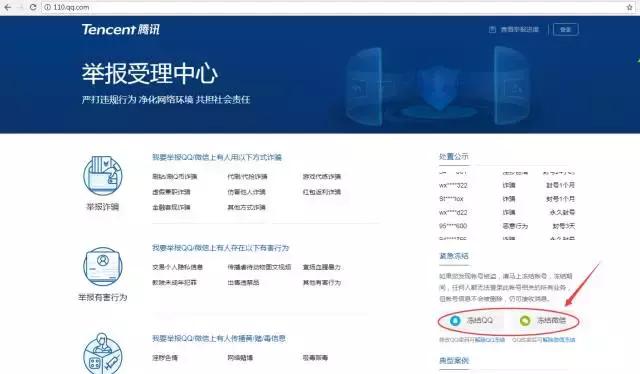640x374 pixels.
Task: Click heading 我要举报QQ/微信上有人存在以下有害行为
Action: coord(221,248)
